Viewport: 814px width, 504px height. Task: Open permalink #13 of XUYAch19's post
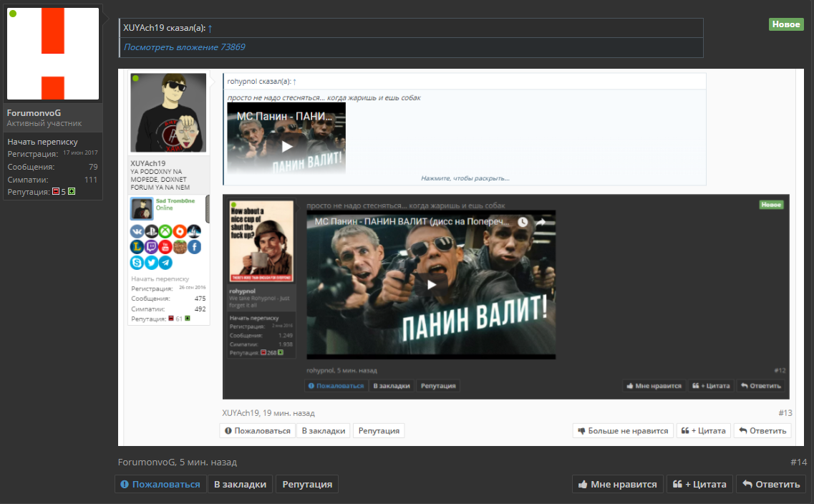coord(785,413)
